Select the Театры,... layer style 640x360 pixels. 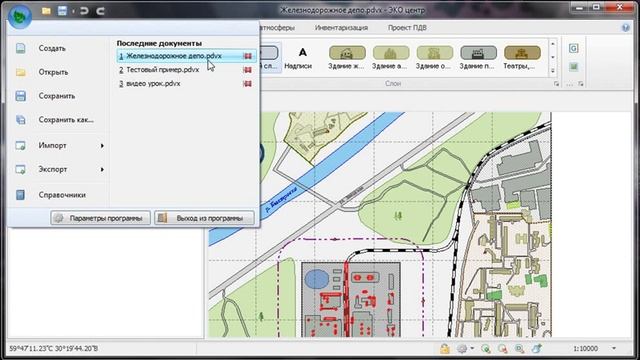(522, 58)
